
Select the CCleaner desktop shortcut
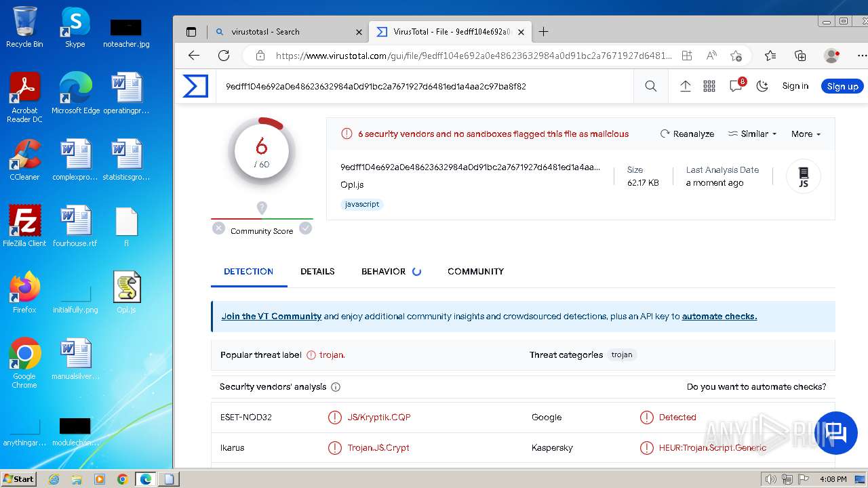point(24,159)
